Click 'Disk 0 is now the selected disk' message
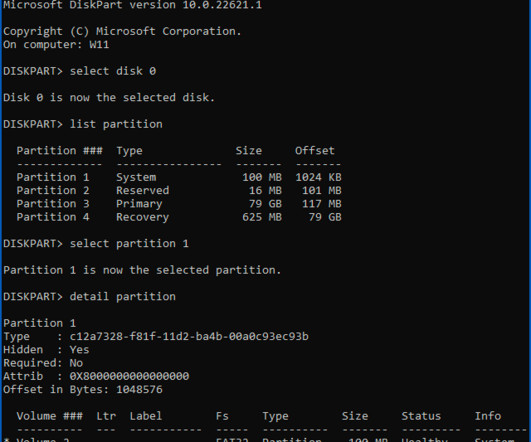The image size is (531, 442). pyautogui.click(x=109, y=98)
